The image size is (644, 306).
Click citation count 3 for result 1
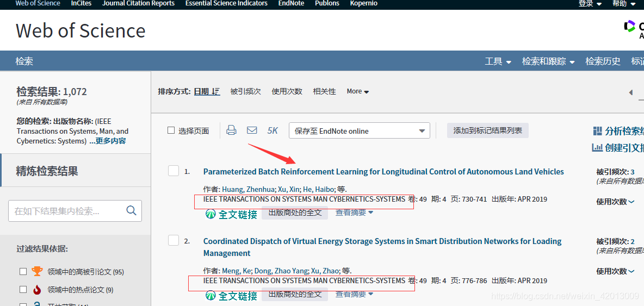pyautogui.click(x=632, y=172)
